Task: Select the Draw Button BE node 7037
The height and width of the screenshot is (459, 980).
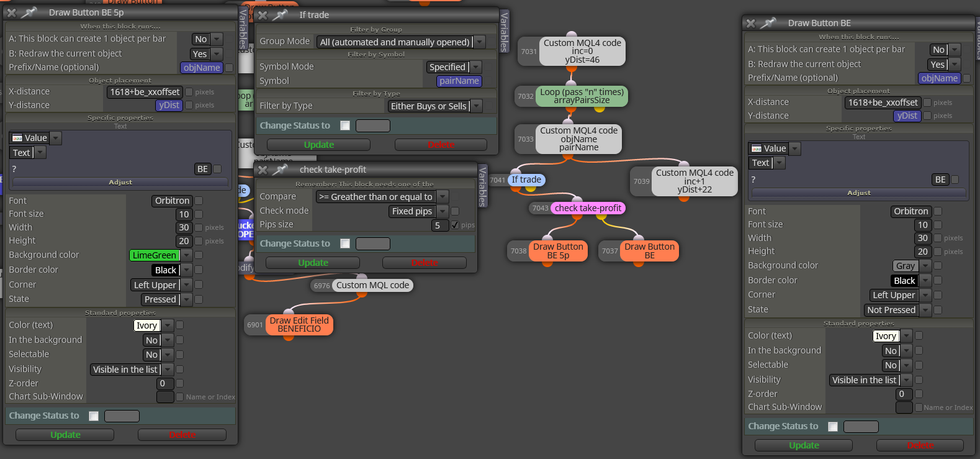Action: [649, 251]
